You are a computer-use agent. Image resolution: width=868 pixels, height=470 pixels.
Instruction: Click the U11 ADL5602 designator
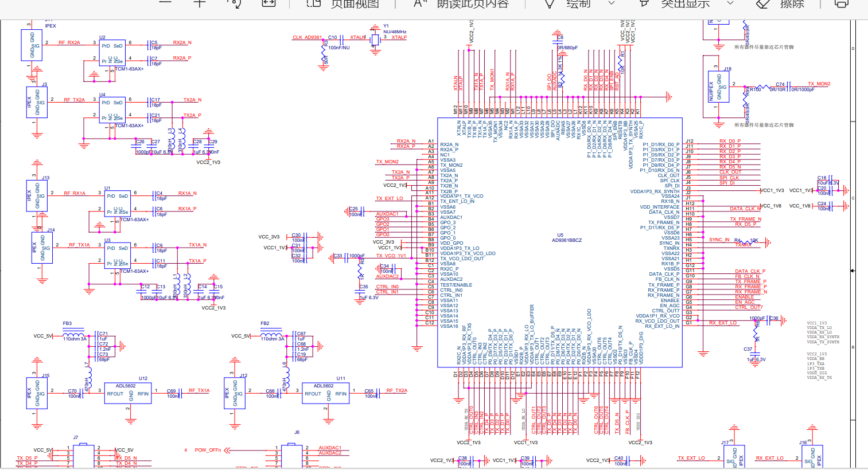341,379
